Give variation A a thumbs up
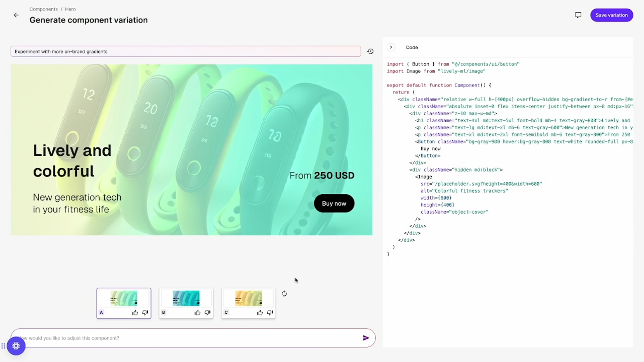 tap(135, 312)
